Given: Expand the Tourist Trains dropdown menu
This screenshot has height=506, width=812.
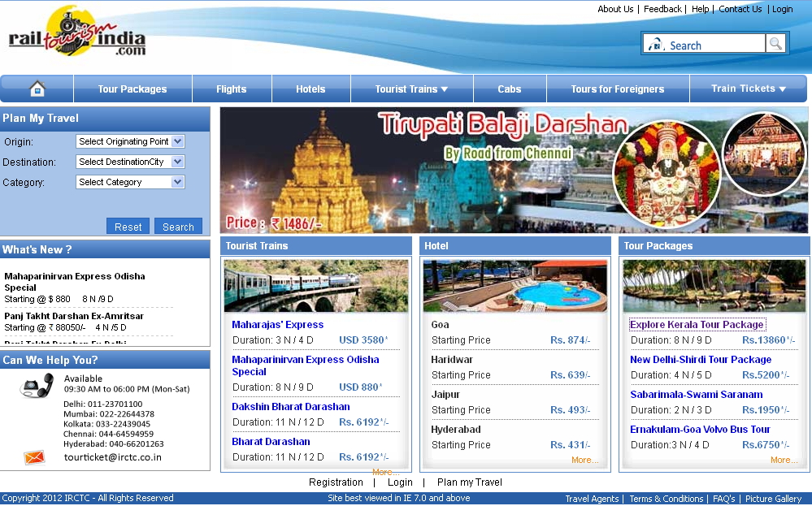Looking at the screenshot, I should (x=412, y=89).
